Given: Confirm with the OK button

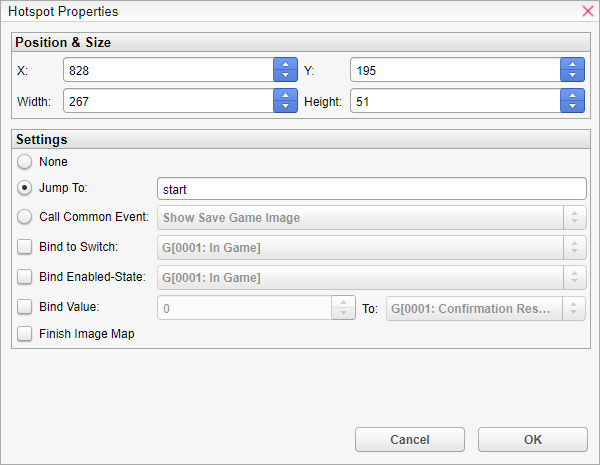Looking at the screenshot, I should [x=532, y=440].
